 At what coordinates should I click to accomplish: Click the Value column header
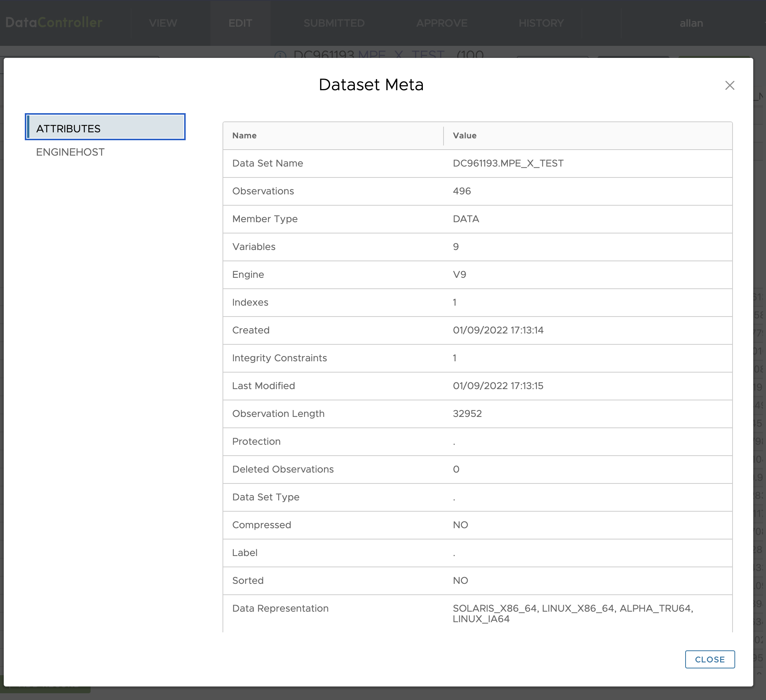[464, 136]
